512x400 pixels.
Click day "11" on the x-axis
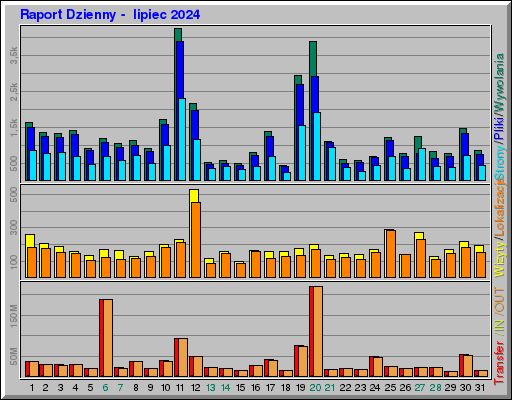(180, 388)
